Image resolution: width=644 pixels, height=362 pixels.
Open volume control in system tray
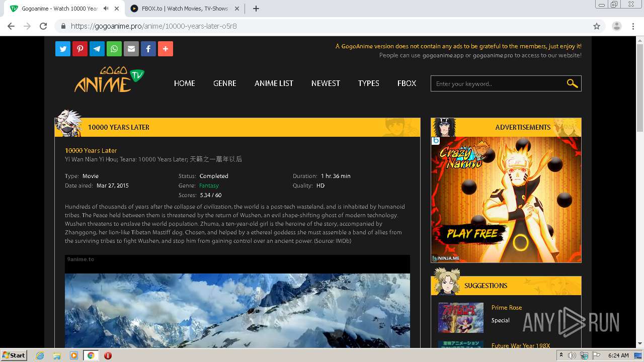coord(572,355)
